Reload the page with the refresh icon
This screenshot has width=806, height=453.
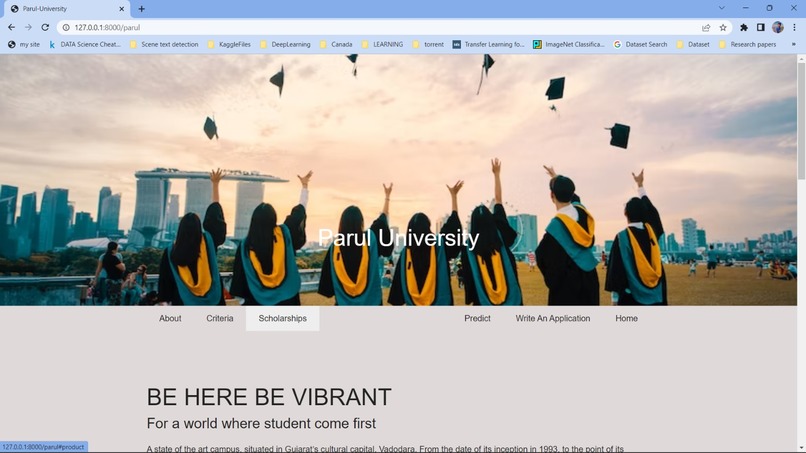[x=45, y=27]
